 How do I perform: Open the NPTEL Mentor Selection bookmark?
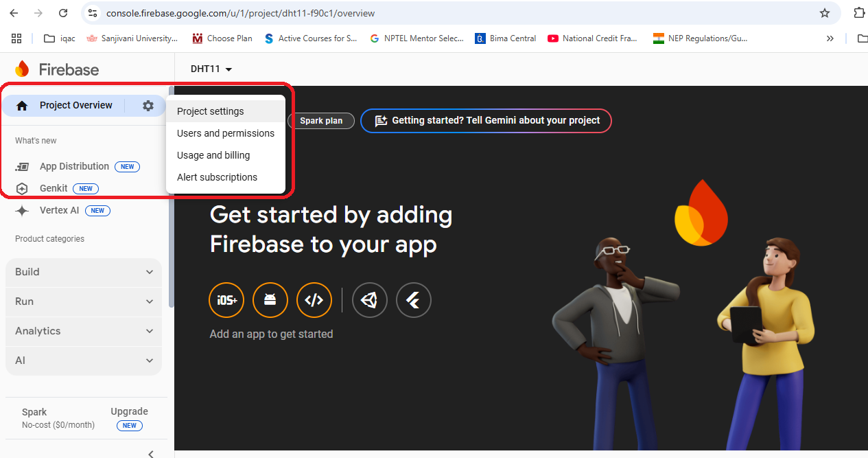(417, 38)
